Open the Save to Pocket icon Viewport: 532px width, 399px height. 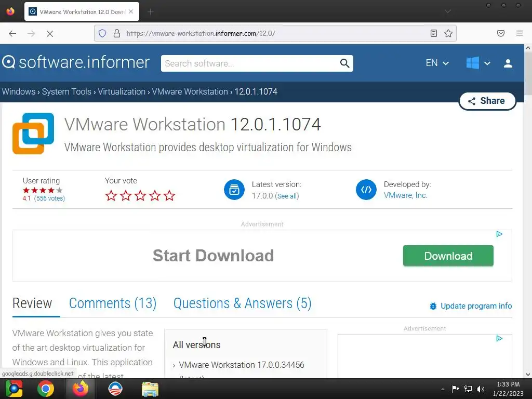tap(501, 33)
